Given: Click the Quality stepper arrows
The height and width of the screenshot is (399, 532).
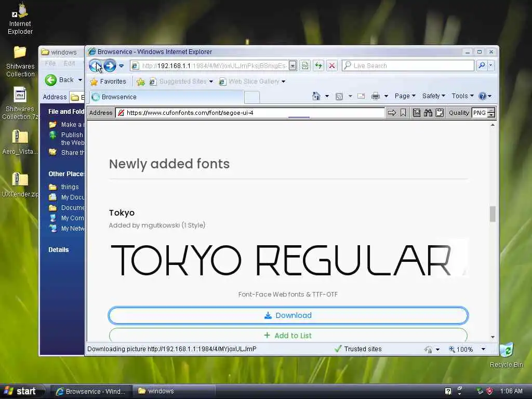Looking at the screenshot, I should click(491, 113).
